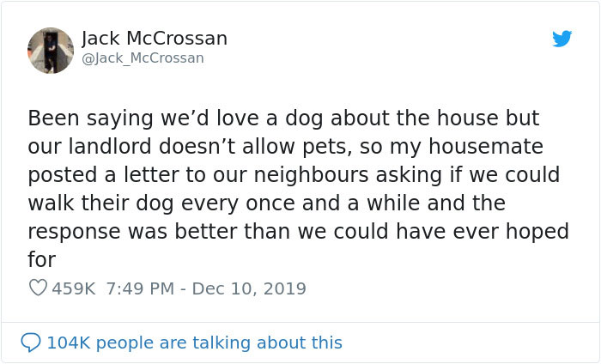The height and width of the screenshot is (364, 601).
Task: Click the final word "for" in the tweet
Action: pyautogui.click(x=40, y=260)
